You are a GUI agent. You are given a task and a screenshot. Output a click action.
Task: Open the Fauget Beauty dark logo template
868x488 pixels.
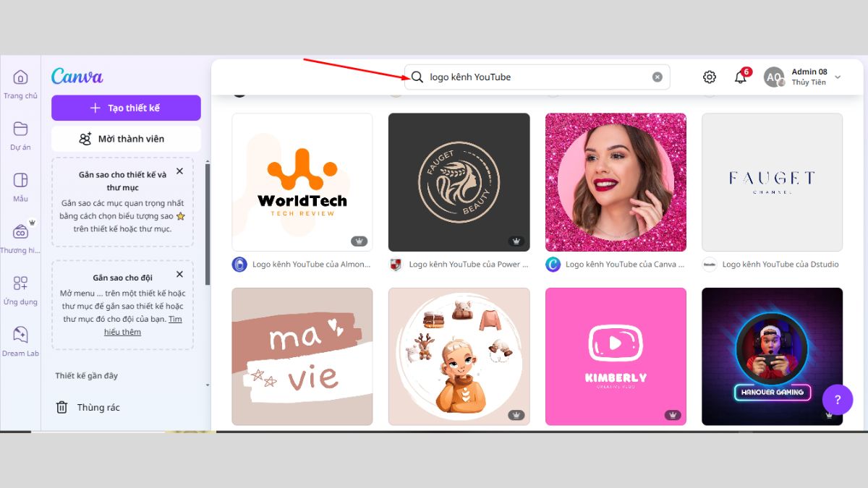459,182
